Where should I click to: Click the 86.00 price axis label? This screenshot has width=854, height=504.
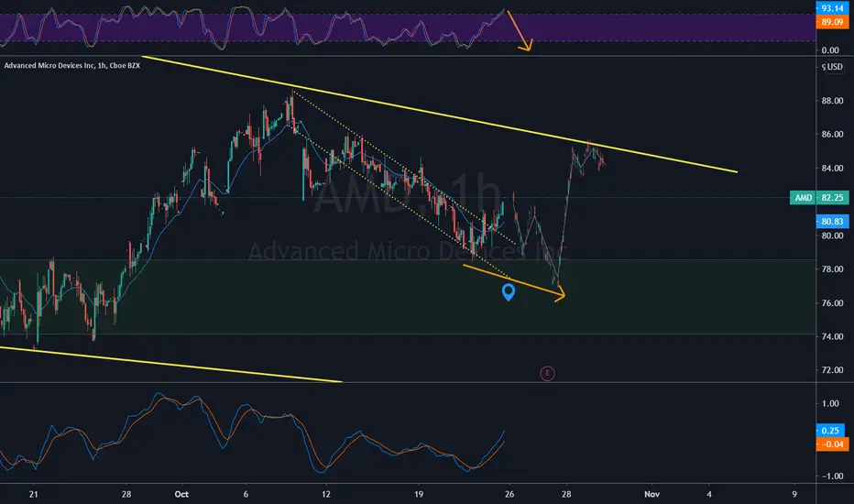point(832,134)
